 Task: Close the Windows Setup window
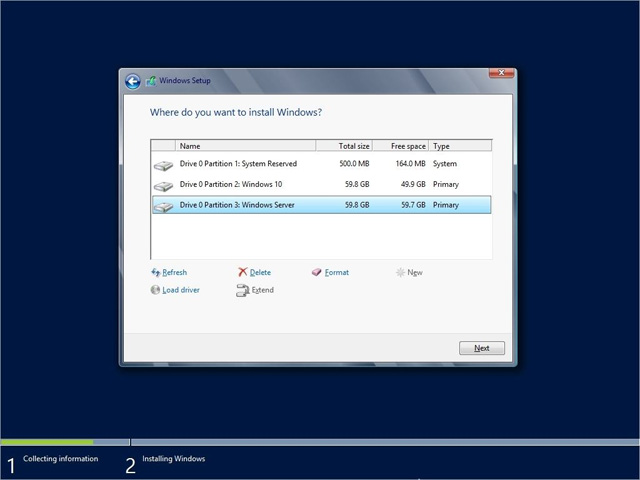(x=502, y=74)
